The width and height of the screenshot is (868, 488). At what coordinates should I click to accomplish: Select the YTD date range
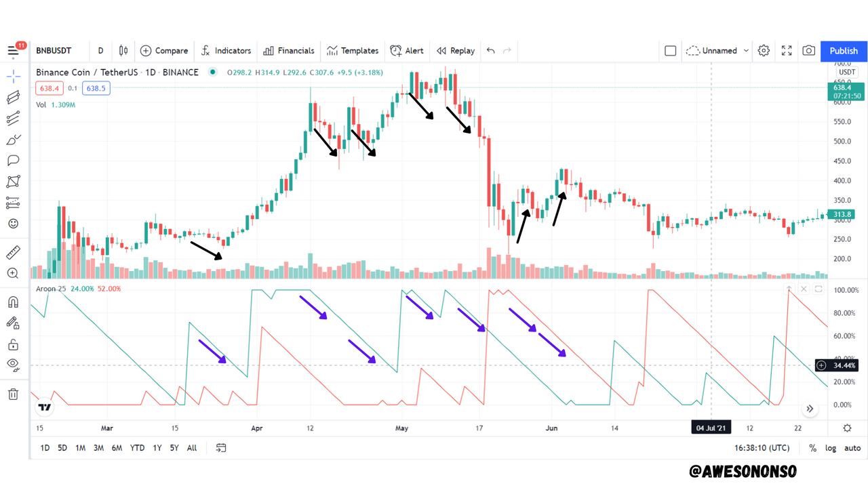coord(137,448)
